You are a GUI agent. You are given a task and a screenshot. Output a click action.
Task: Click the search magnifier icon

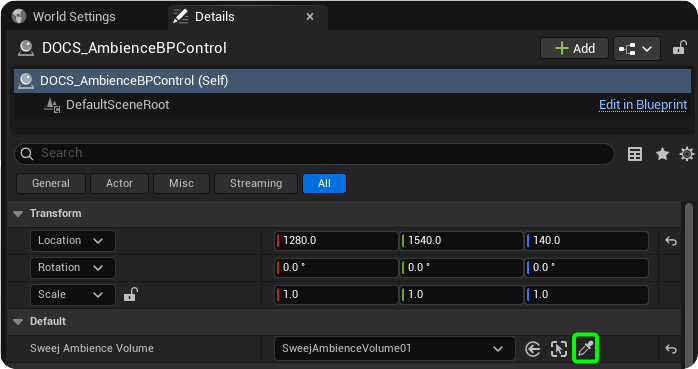tap(27, 154)
